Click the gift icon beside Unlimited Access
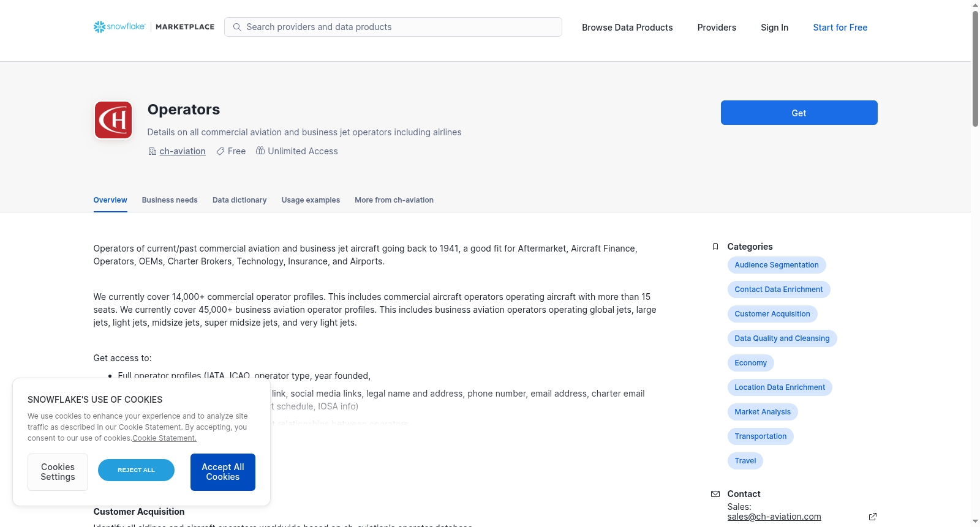Image resolution: width=980 pixels, height=527 pixels. click(x=260, y=151)
